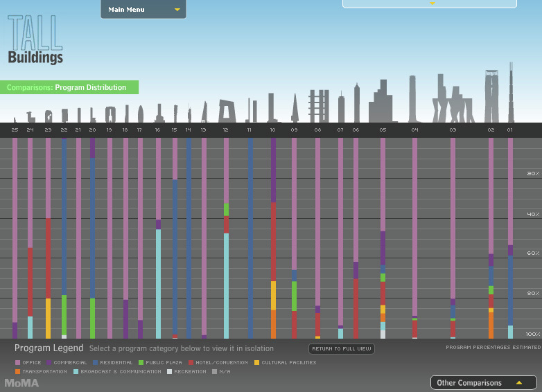Click building number label 01

click(x=510, y=130)
